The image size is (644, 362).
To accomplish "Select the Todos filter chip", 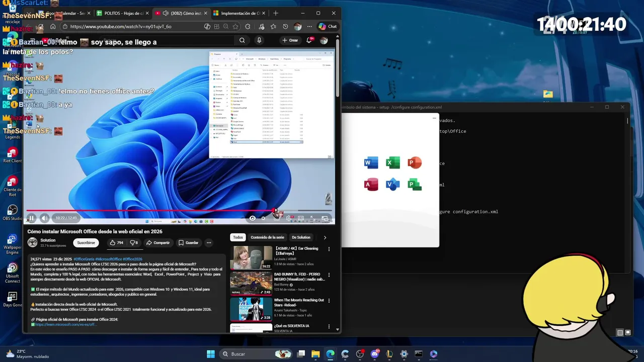I will pyautogui.click(x=238, y=237).
